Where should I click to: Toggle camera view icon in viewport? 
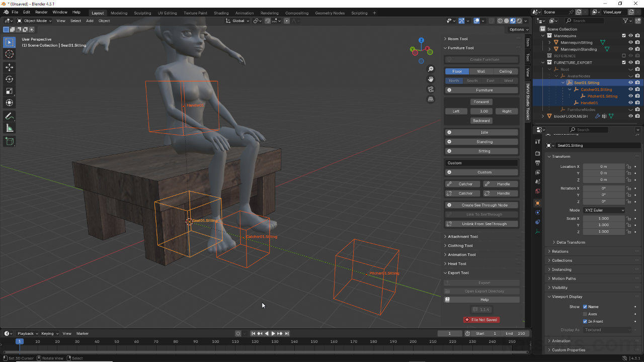pos(431,89)
